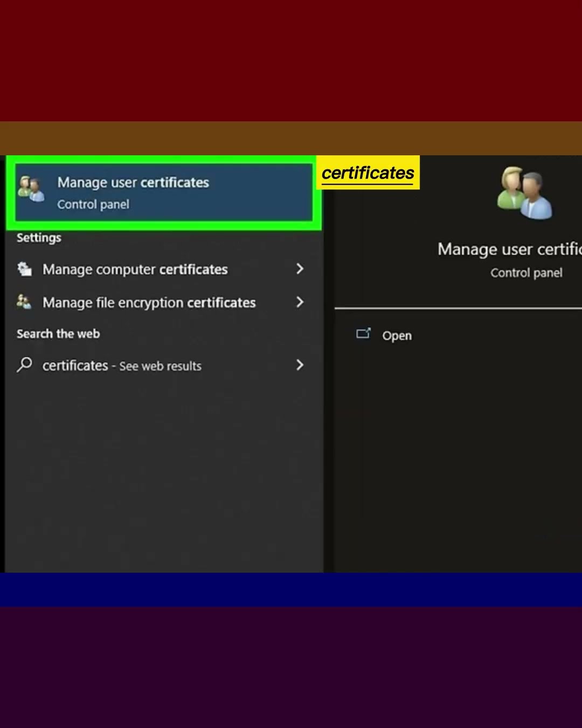The image size is (582, 728).
Task: Click the Manage file encryption certificates icon
Action: pos(24,302)
